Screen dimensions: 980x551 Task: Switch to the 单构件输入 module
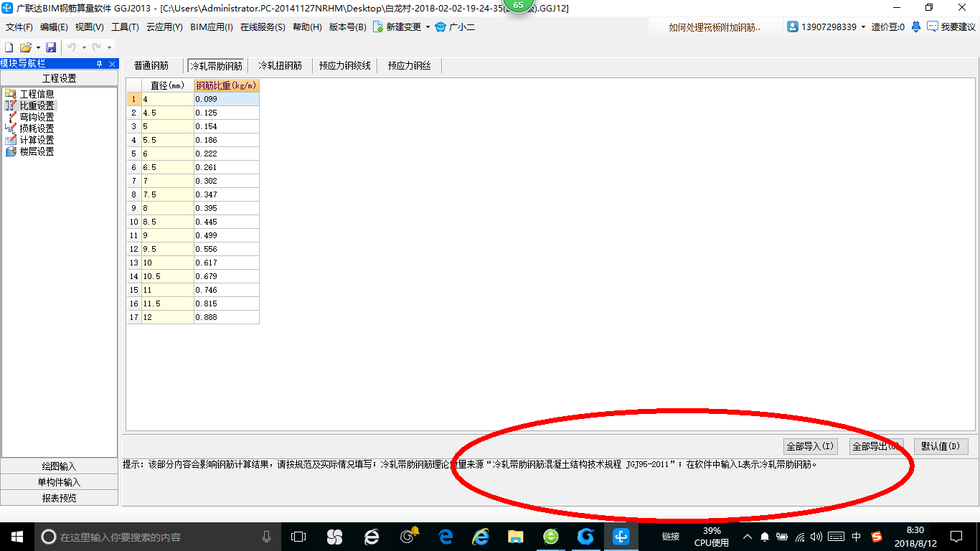(x=59, y=482)
